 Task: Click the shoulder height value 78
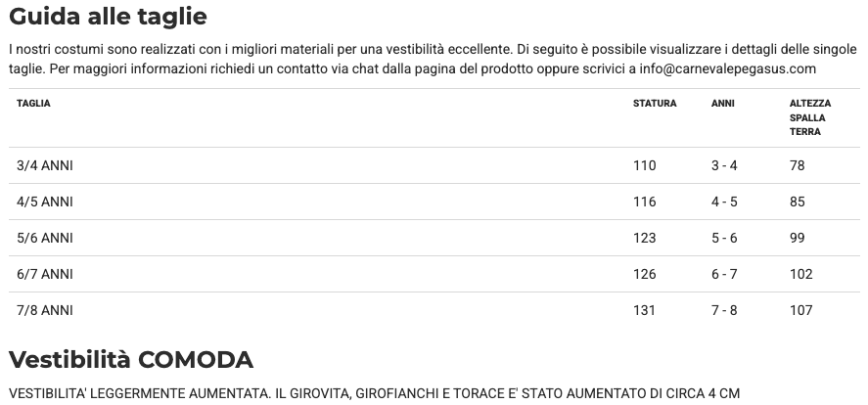point(797,166)
